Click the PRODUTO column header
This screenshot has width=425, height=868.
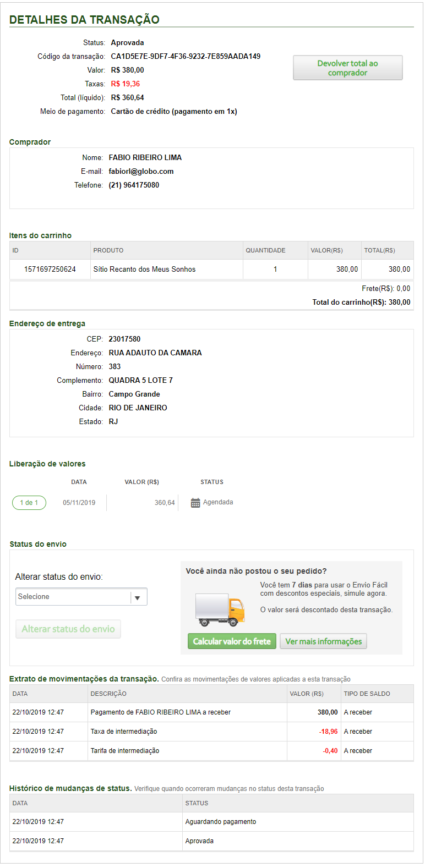pos(108,250)
